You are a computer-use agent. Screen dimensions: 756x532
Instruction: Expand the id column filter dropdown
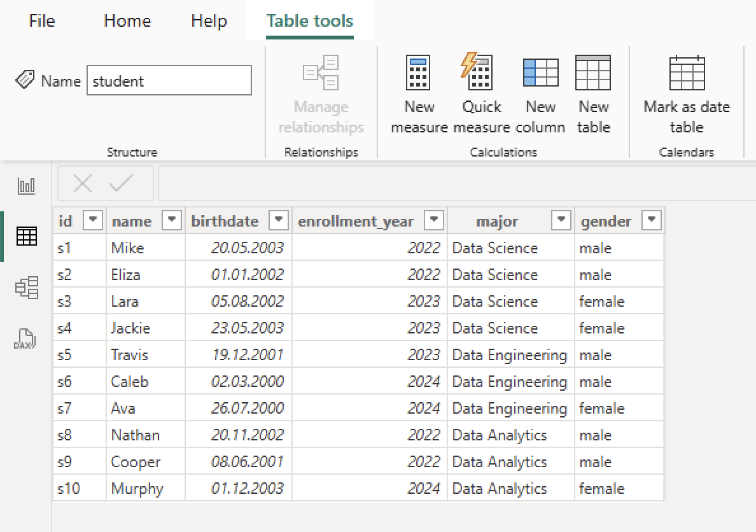coord(94,221)
